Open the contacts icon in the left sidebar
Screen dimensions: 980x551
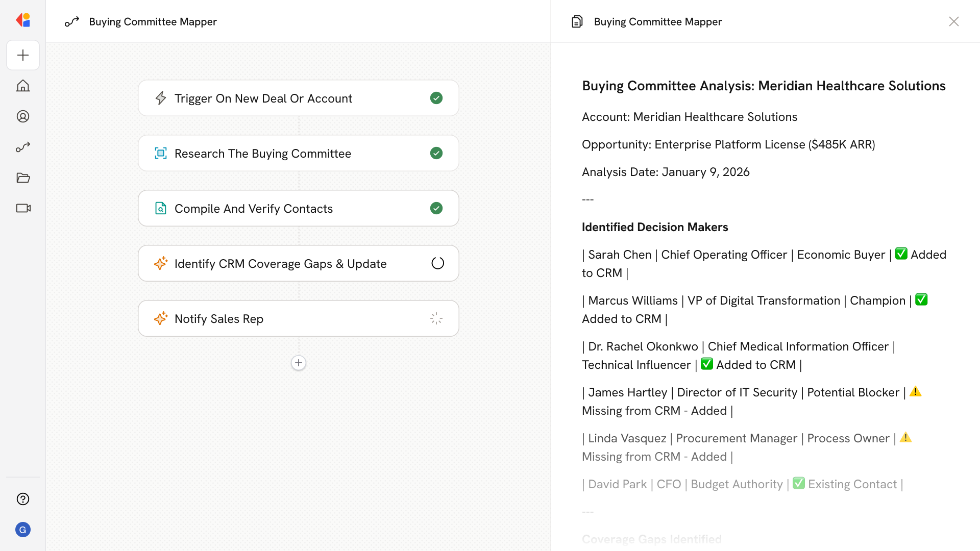click(23, 116)
